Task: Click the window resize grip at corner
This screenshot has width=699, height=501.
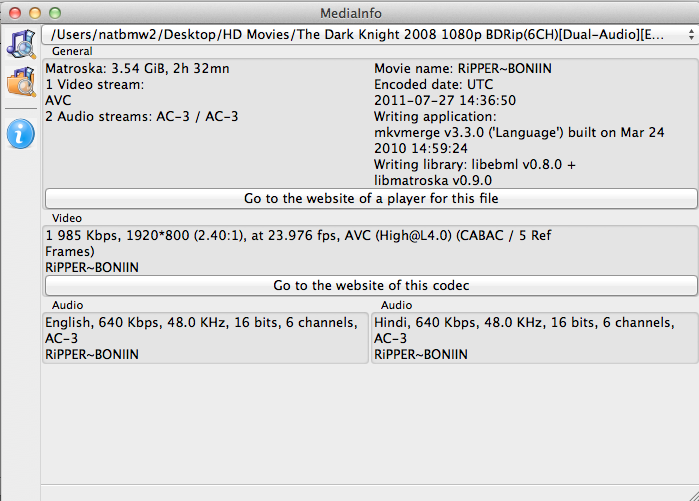Action: point(693,495)
